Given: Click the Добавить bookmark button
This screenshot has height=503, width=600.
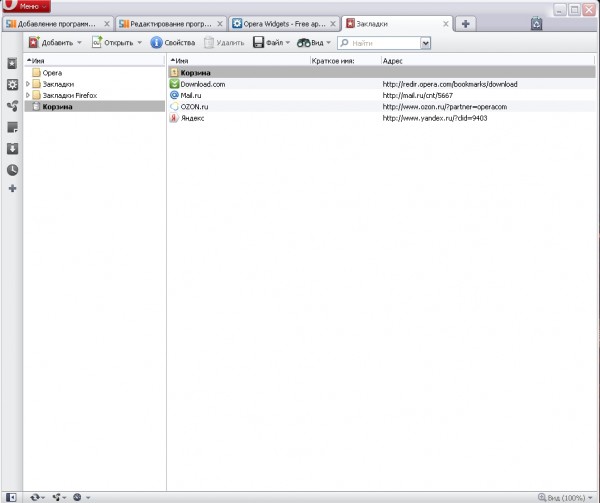Looking at the screenshot, I should click(51, 42).
